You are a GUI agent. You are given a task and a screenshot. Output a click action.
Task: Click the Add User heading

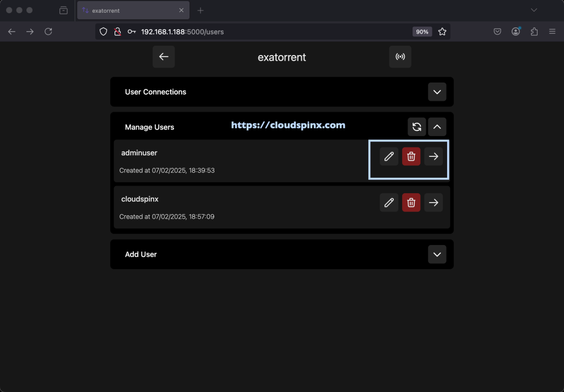140,254
